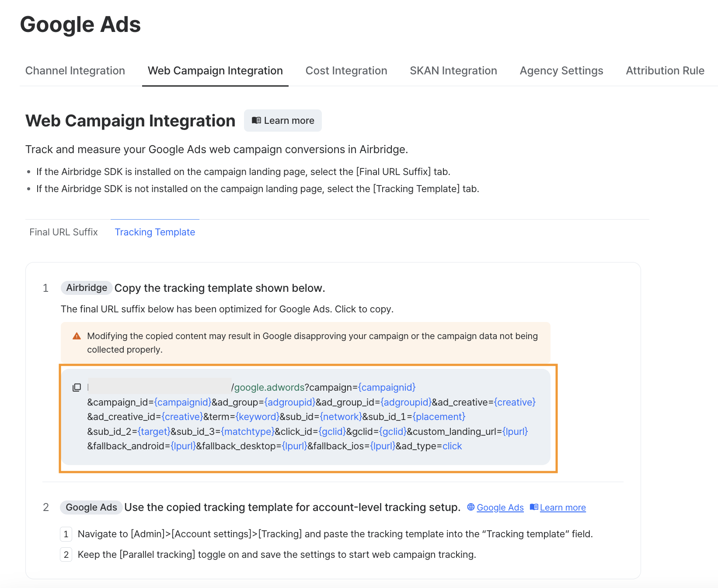The image size is (718, 588).
Task: Click the book icon in Learn more button
Action: point(256,120)
